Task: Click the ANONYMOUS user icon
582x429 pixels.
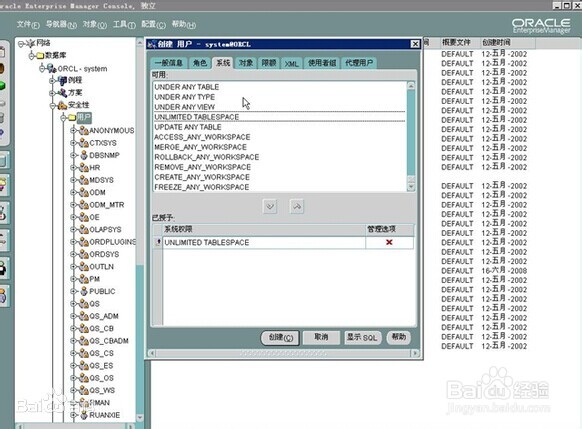Action: click(84, 131)
